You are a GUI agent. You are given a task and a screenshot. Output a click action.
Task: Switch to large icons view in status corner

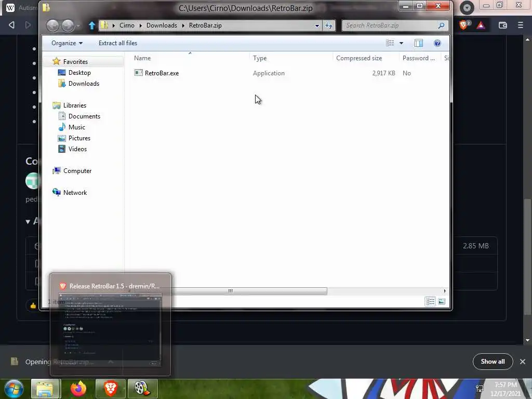tap(442, 301)
